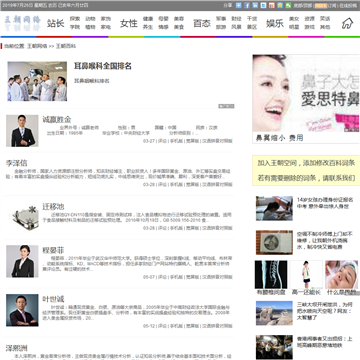Viewport: 360px width, 360px height.
Task: Open the 李泽信 entry title
Action: [16, 163]
